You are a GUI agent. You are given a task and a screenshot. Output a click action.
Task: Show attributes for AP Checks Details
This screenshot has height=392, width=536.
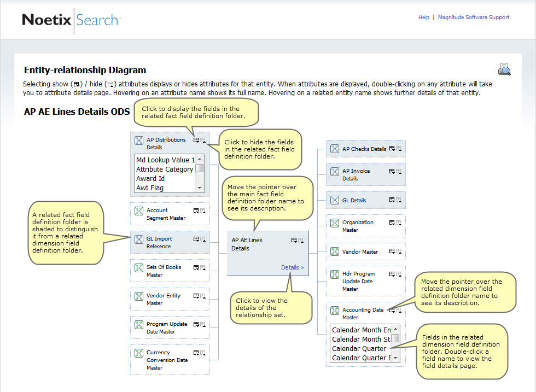point(392,148)
